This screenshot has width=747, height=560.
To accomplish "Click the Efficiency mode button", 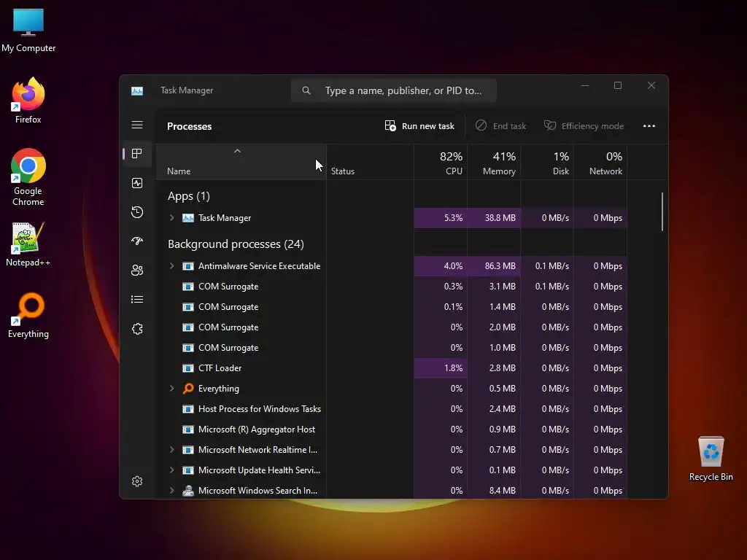I will point(584,126).
